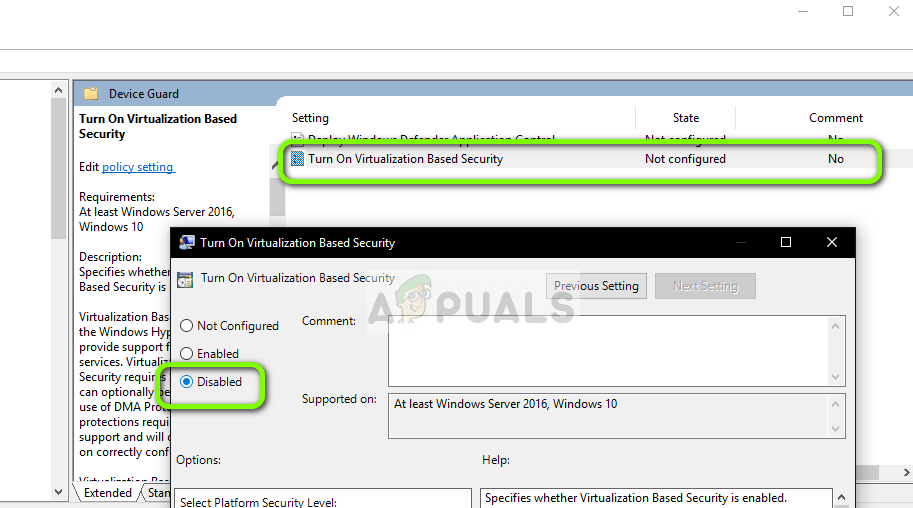Select the Disabled radio button
The width and height of the screenshot is (913, 508).
pyautogui.click(x=186, y=382)
